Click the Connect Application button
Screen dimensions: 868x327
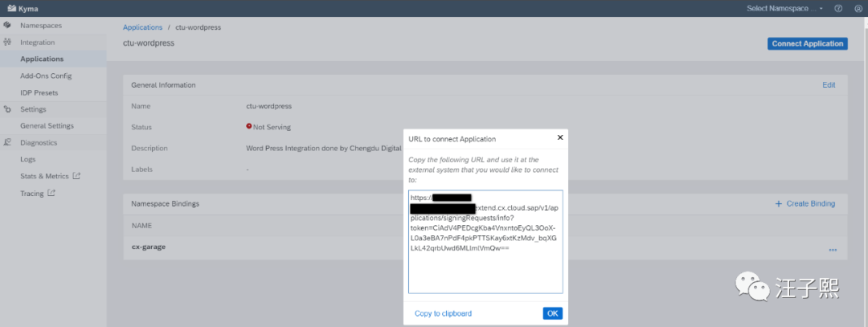pos(807,43)
